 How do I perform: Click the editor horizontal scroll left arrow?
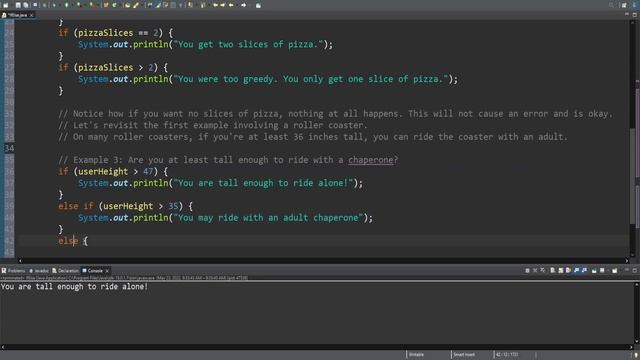point(20,260)
